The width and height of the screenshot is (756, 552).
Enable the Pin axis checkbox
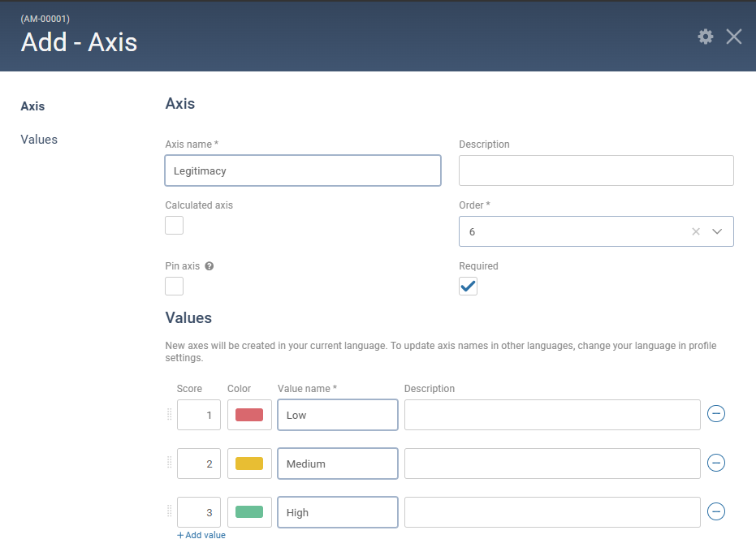pyautogui.click(x=174, y=286)
